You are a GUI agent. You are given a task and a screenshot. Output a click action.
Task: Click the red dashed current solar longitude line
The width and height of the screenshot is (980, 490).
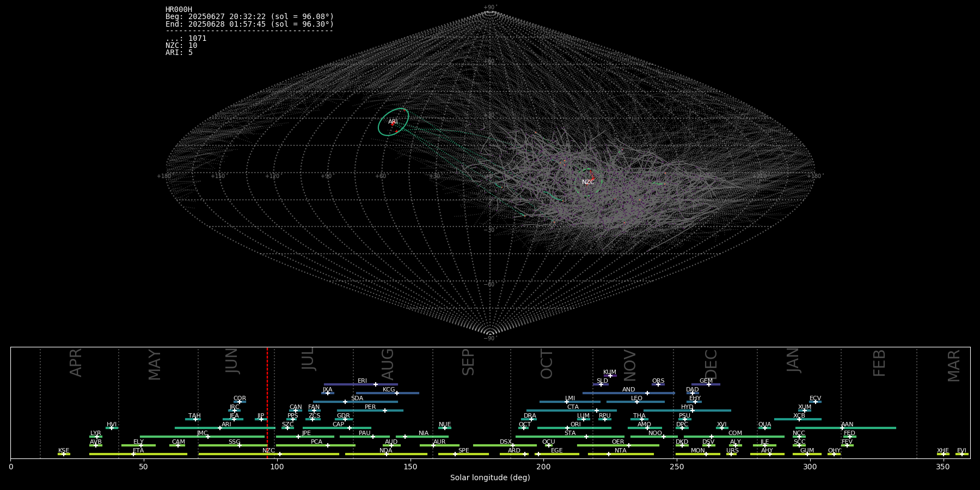pyautogui.click(x=267, y=403)
